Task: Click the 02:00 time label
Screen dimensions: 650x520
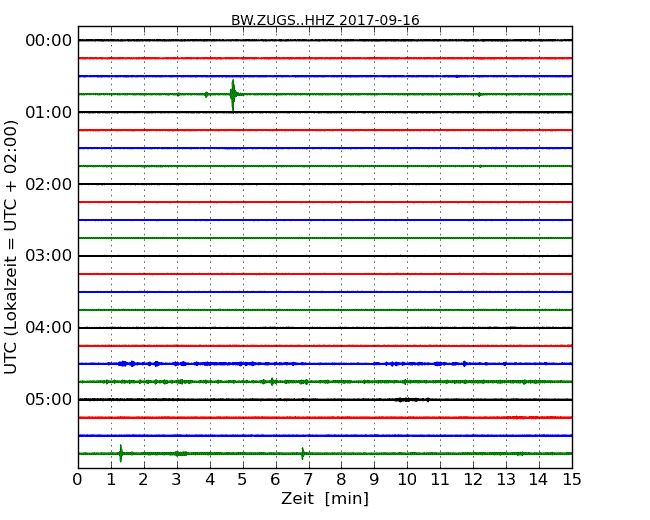Action: (49, 184)
